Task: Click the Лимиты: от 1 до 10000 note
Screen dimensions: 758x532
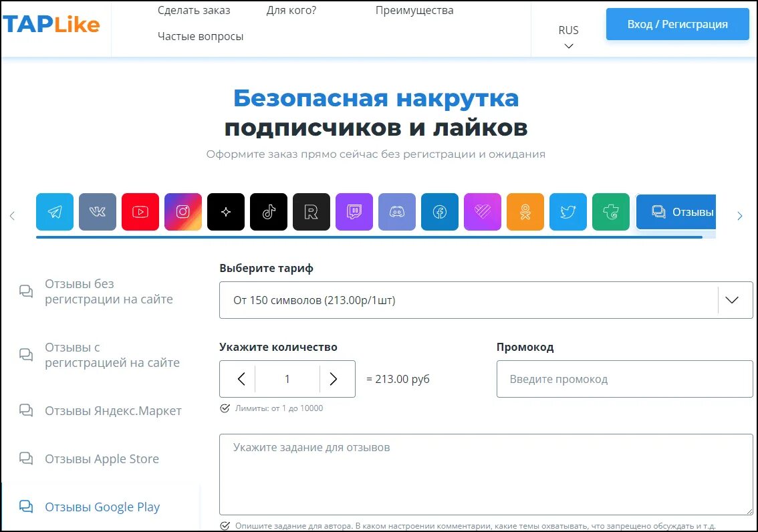Action: tap(279, 408)
